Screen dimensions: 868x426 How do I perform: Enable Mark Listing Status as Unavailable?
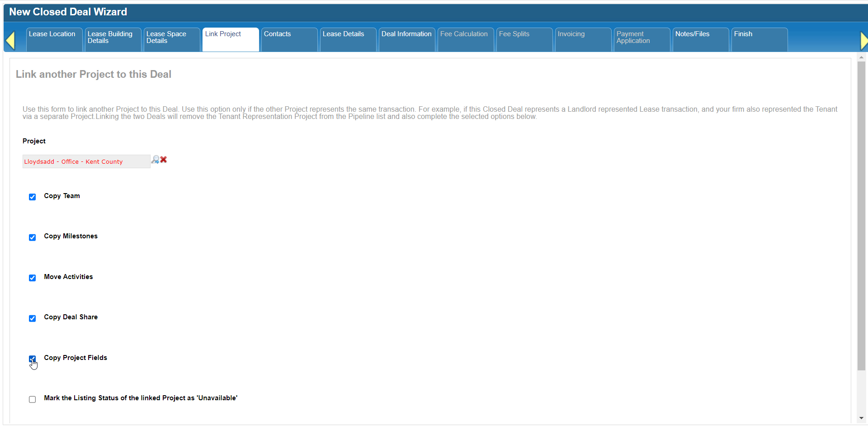33,399
